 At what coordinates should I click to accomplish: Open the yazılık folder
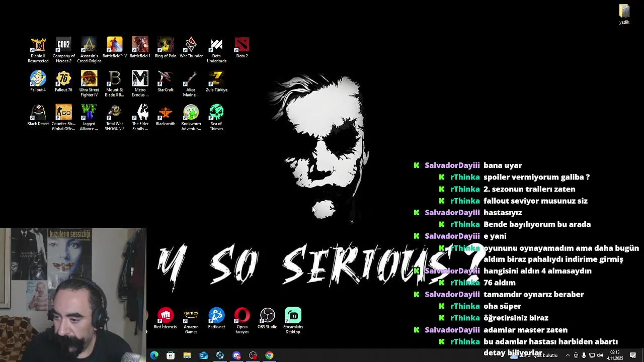(624, 14)
